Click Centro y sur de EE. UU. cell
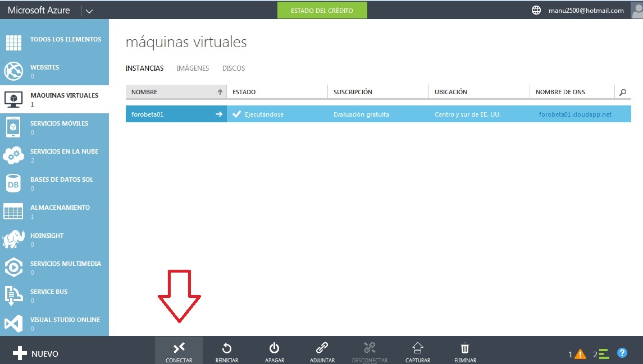 pos(467,114)
